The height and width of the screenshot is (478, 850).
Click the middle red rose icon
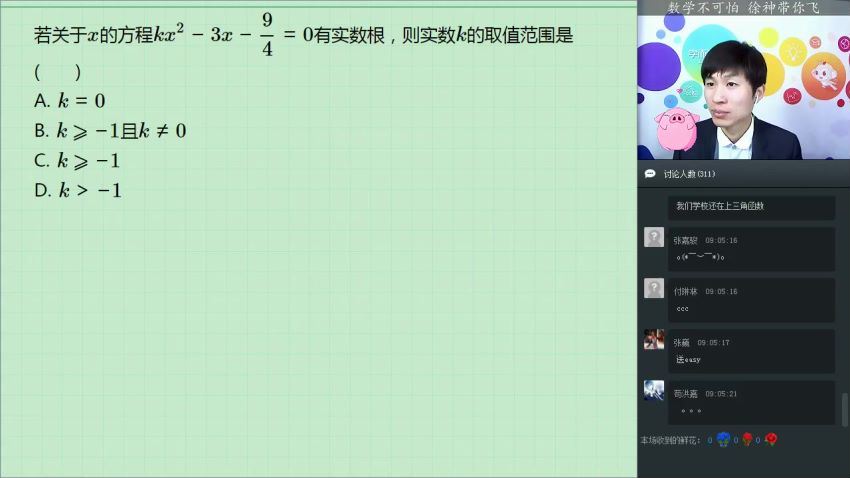747,439
